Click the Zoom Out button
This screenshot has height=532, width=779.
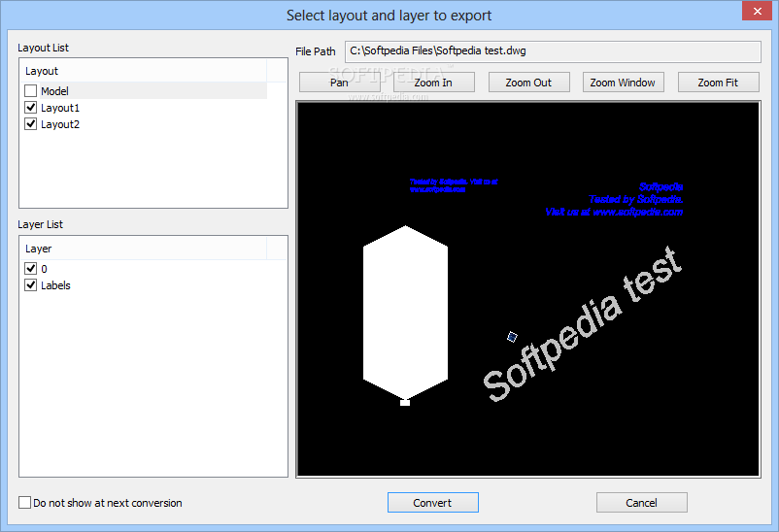(528, 83)
